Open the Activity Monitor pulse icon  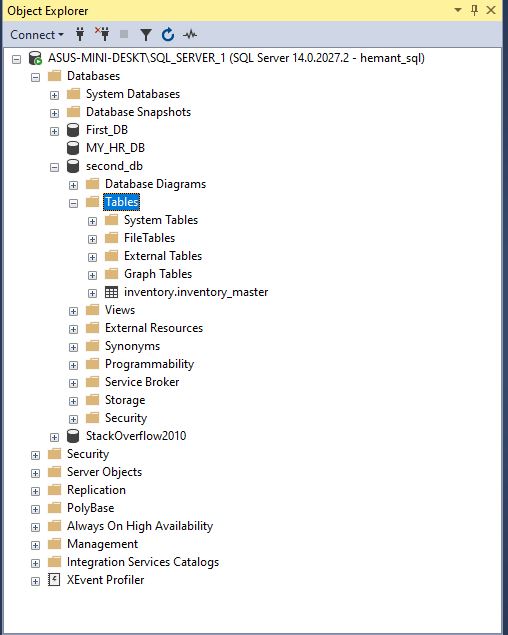click(x=190, y=35)
